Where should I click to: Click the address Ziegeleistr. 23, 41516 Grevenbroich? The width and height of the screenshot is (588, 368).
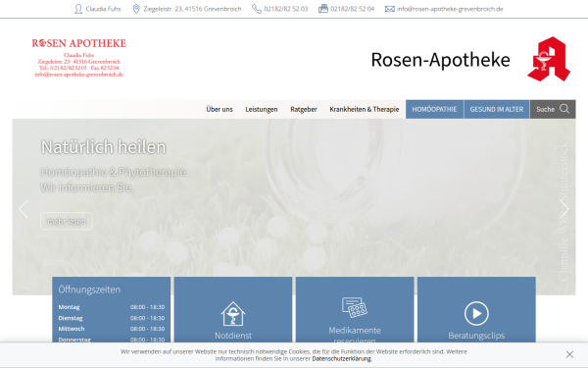(192, 9)
